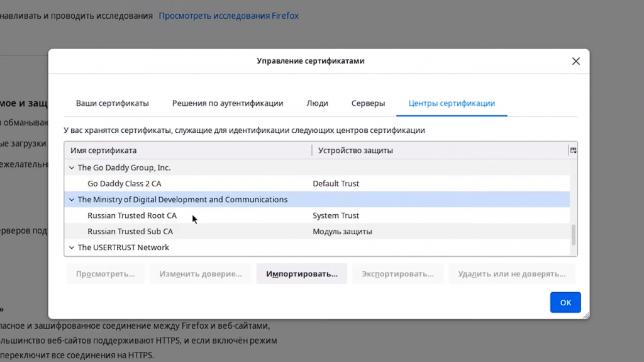Image resolution: width=644 pixels, height=362 pixels.
Task: Collapse The USERTRUST Network group
Action: point(72,247)
